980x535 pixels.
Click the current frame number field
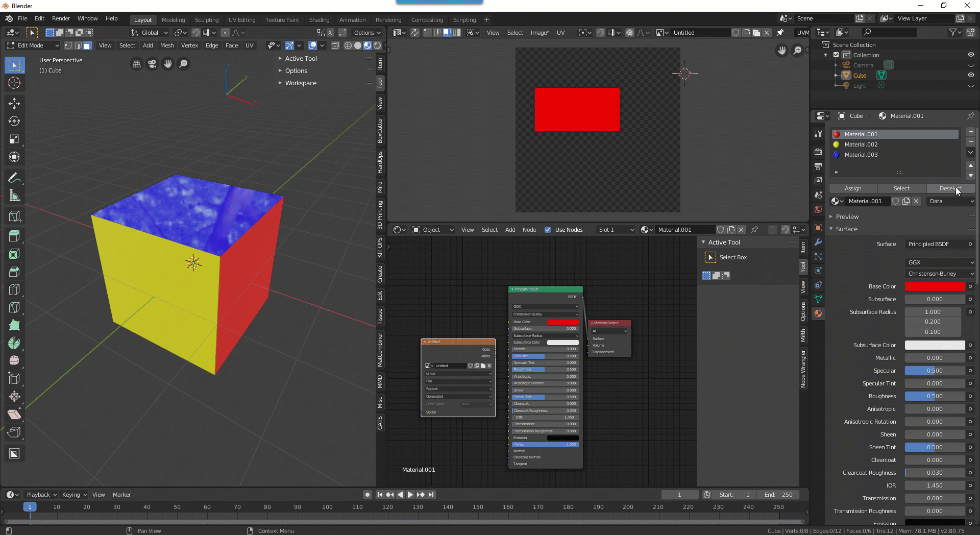(679, 495)
